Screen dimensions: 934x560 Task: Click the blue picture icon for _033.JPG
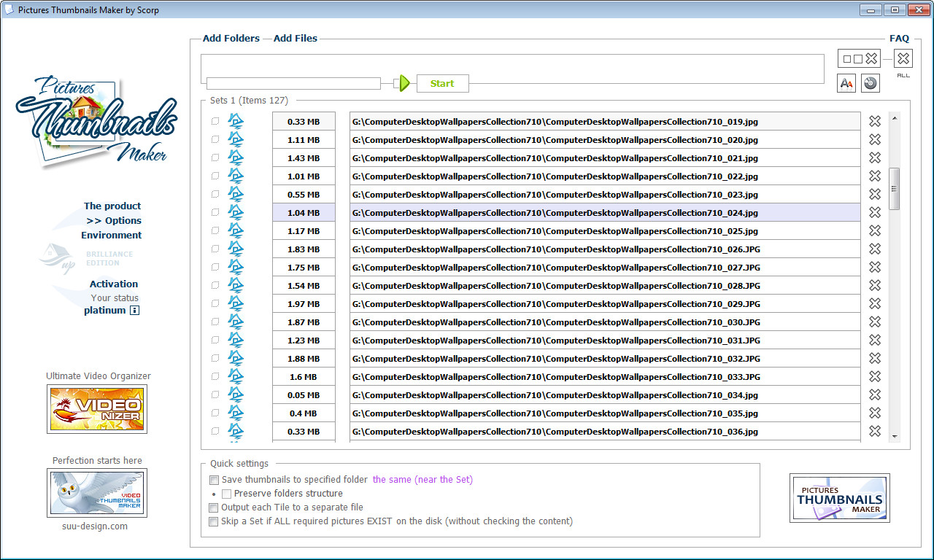tap(236, 376)
